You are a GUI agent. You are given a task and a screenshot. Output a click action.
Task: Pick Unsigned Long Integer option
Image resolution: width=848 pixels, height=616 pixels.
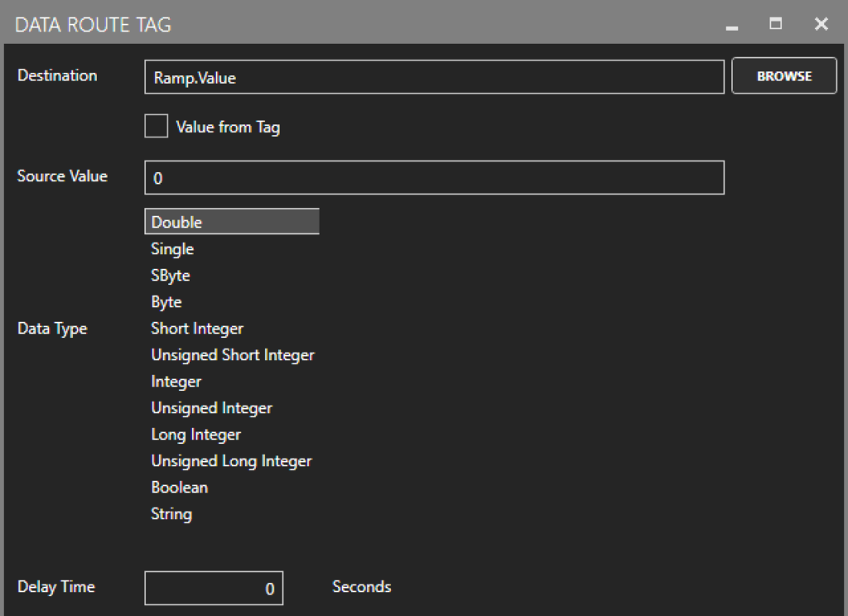(231, 461)
